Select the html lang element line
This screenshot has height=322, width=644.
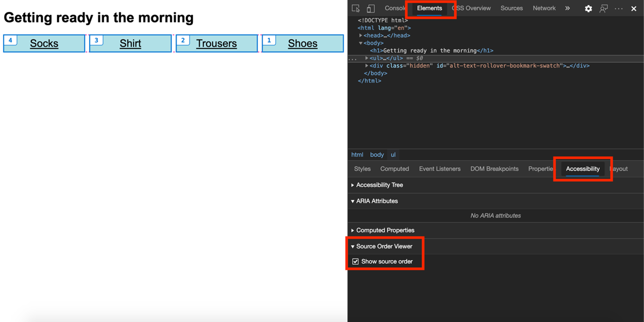[x=385, y=28]
